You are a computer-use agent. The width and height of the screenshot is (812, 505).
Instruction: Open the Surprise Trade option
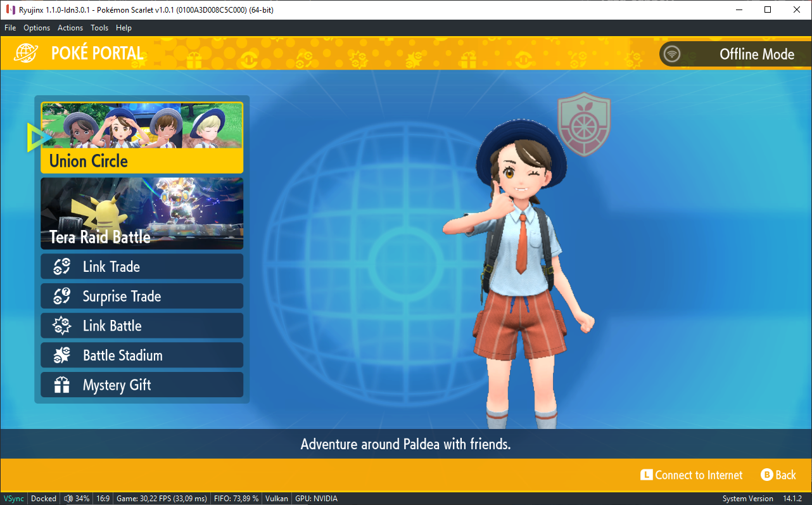142,296
